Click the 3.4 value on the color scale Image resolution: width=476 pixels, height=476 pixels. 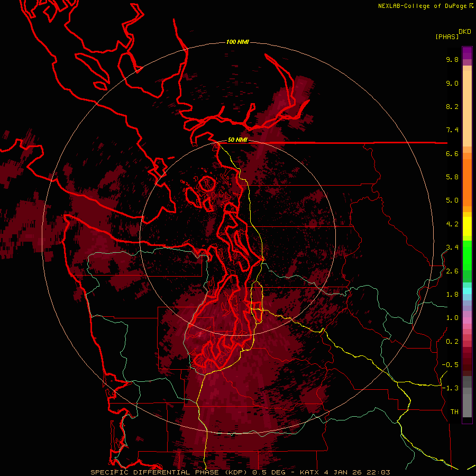(452, 248)
